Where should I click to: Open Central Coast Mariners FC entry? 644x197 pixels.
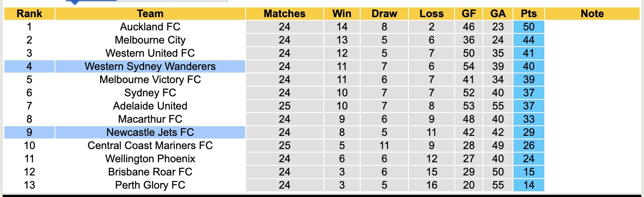[150, 146]
